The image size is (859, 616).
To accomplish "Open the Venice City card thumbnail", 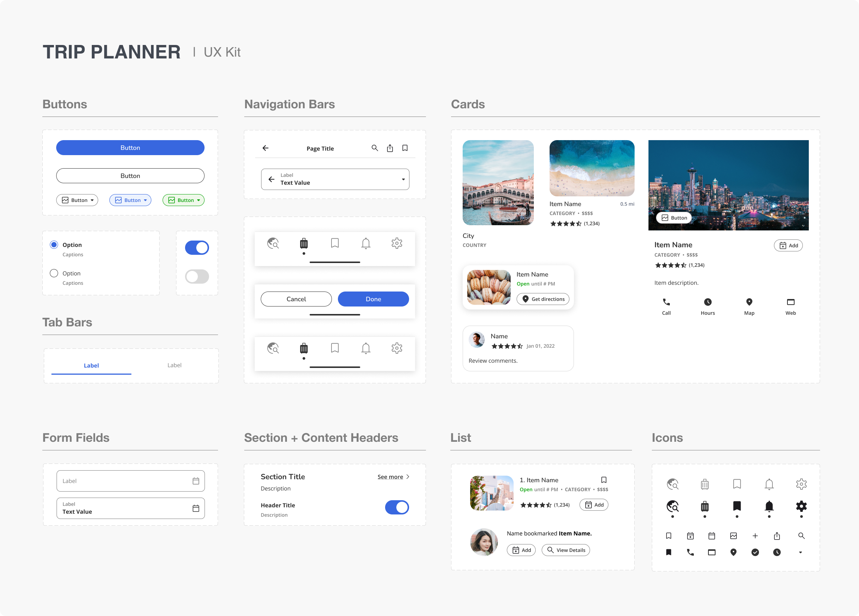I will (x=497, y=182).
